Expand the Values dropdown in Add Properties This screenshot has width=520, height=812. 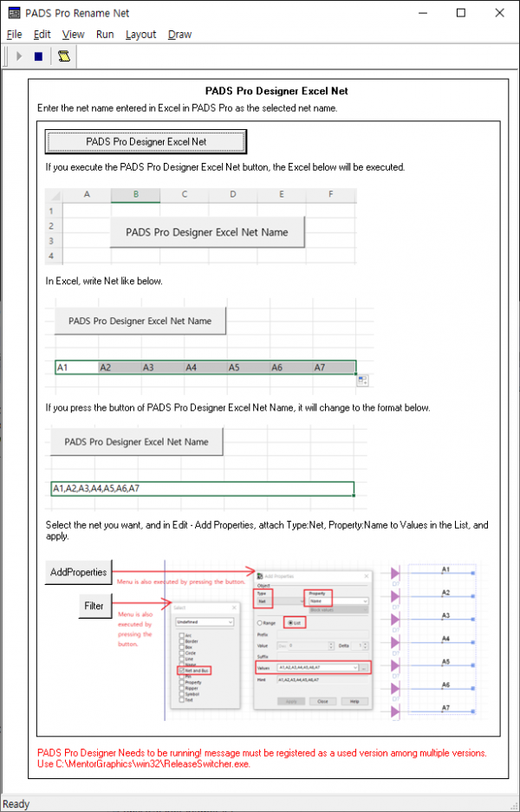point(354,667)
